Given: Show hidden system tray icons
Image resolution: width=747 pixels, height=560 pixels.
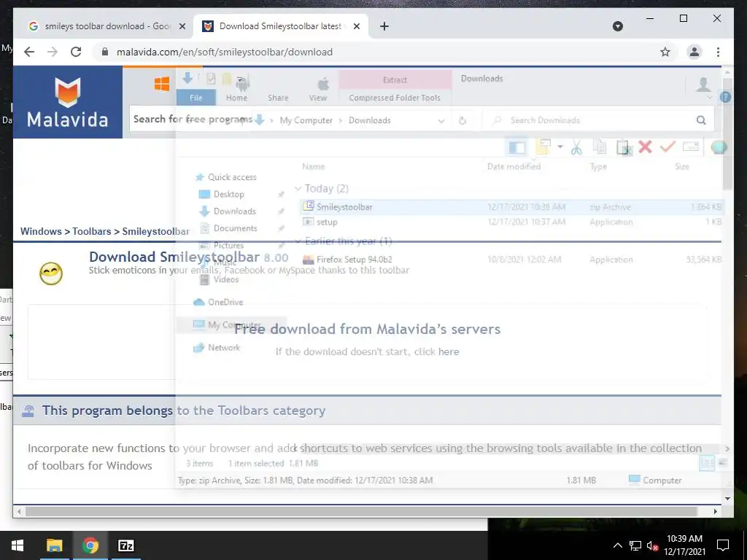Looking at the screenshot, I should (617, 545).
